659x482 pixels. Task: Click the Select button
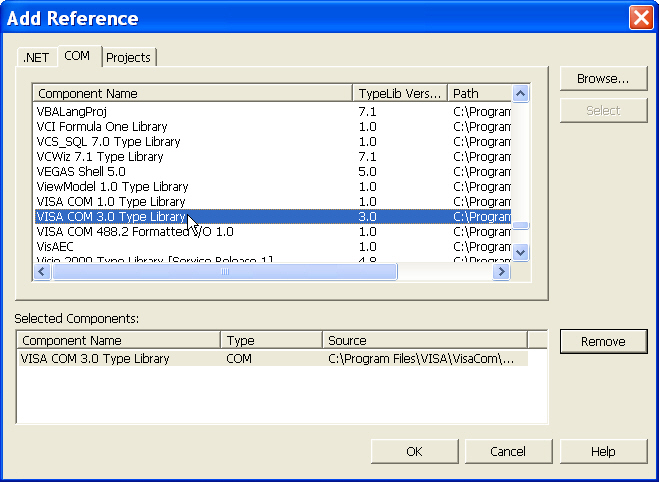[x=603, y=111]
